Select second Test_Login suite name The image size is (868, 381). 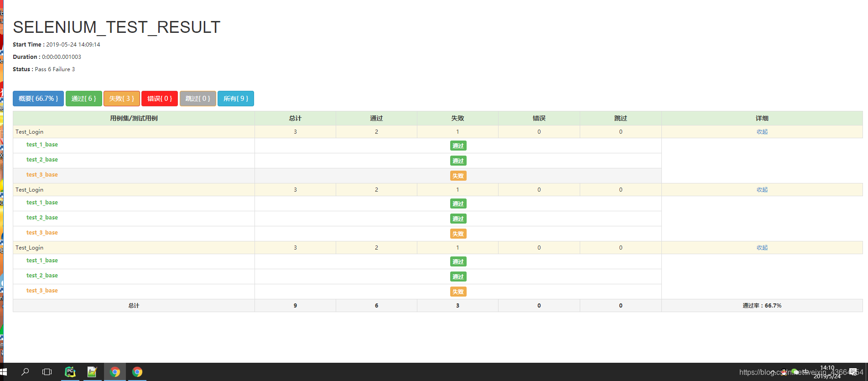(x=29, y=190)
